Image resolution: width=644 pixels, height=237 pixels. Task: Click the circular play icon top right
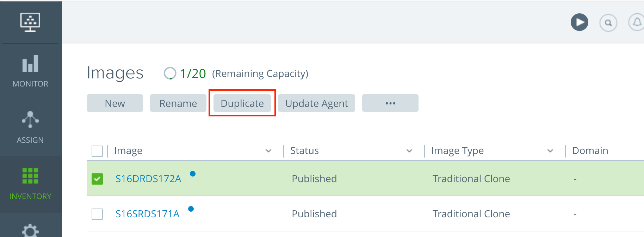(x=579, y=22)
